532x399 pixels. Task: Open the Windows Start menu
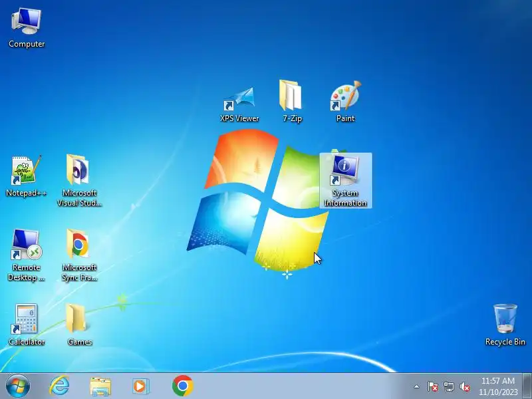click(18, 386)
